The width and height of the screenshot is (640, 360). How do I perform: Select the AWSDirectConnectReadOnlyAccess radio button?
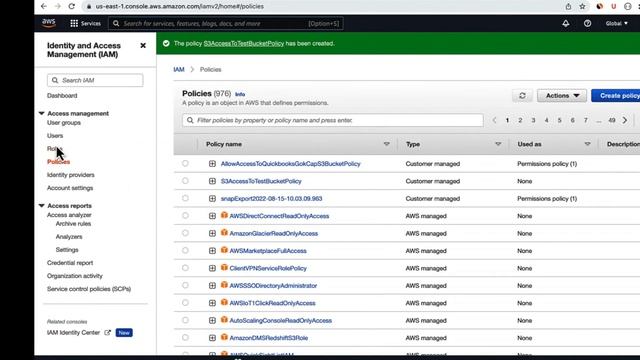pyautogui.click(x=185, y=216)
